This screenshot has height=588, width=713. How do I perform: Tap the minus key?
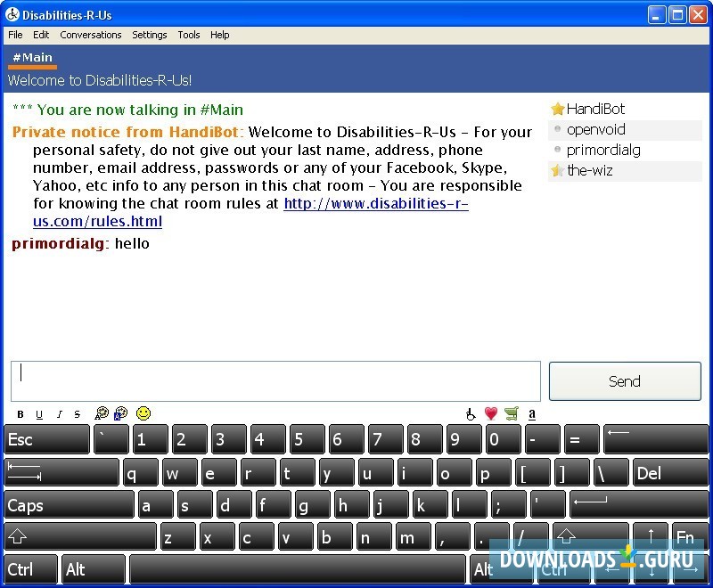click(x=543, y=439)
